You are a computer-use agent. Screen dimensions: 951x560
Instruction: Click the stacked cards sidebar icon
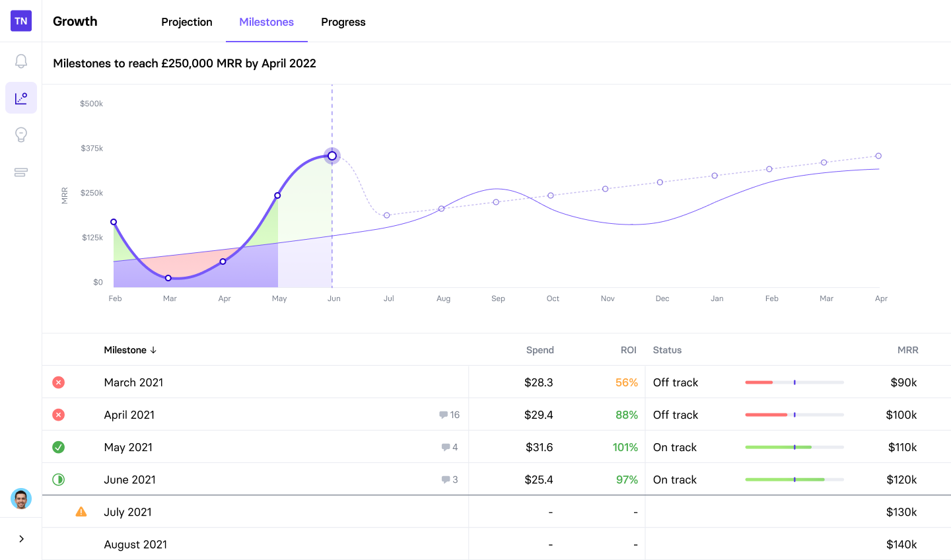point(21,172)
